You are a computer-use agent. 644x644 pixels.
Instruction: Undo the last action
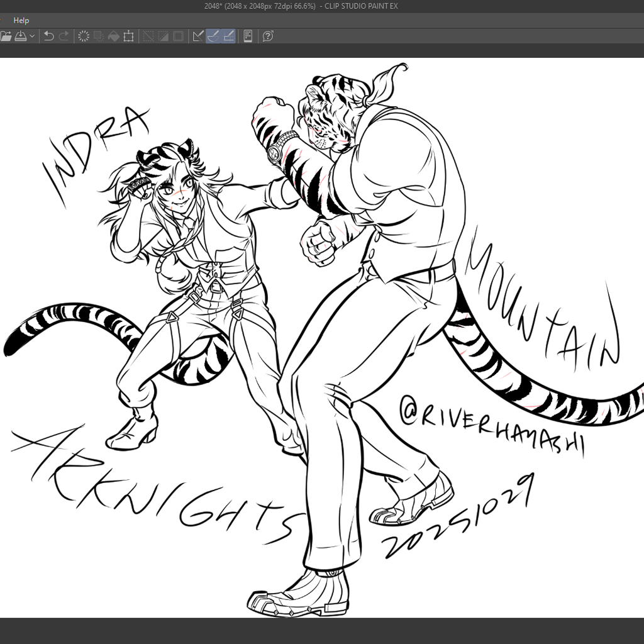pos(48,36)
